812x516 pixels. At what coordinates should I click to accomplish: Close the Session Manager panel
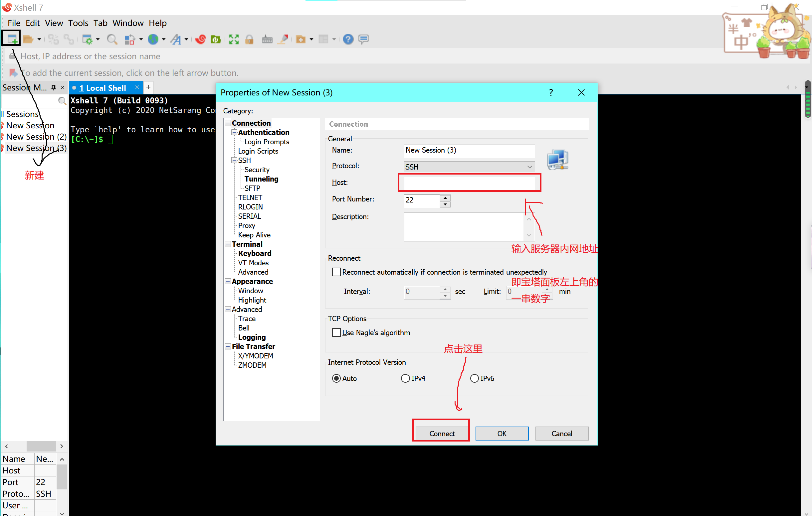click(63, 87)
